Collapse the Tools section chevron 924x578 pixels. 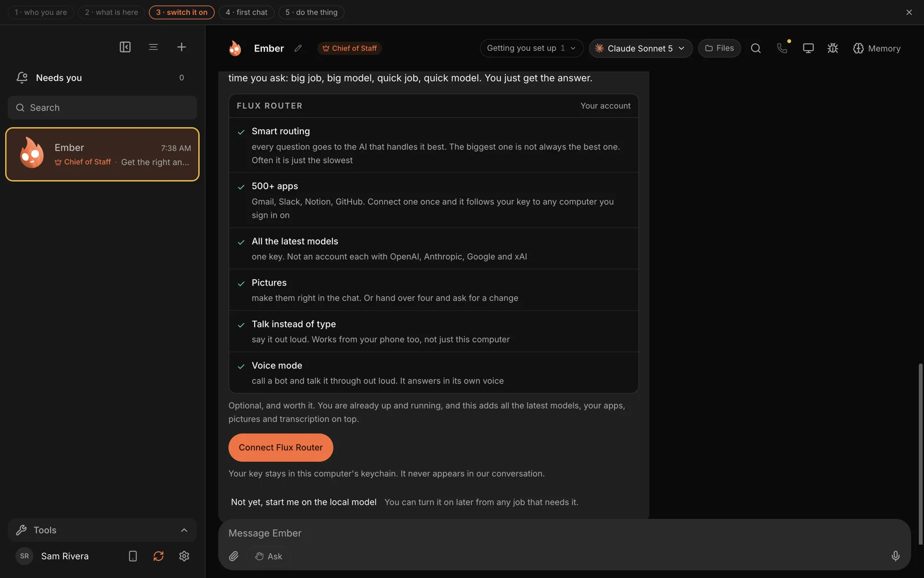pos(184,530)
